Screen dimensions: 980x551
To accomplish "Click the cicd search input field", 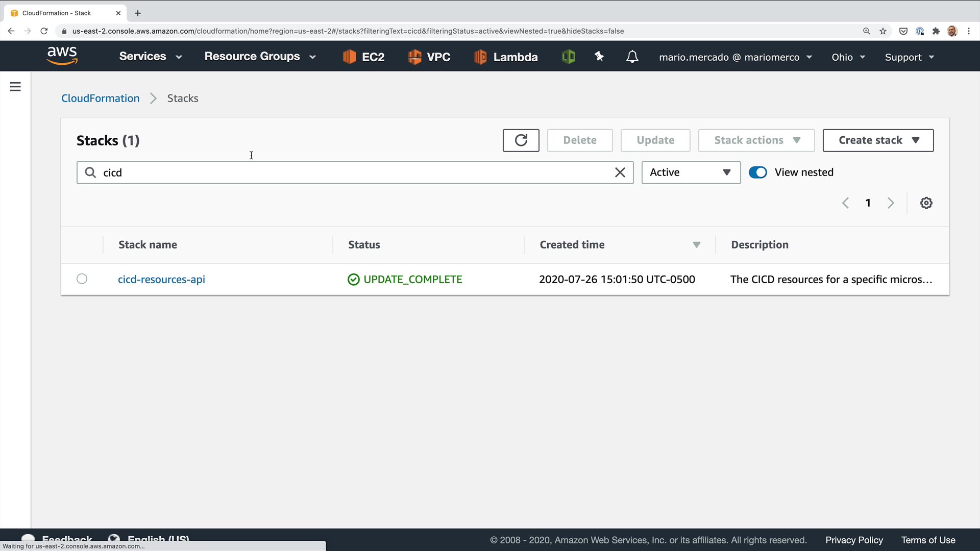I will [352, 172].
